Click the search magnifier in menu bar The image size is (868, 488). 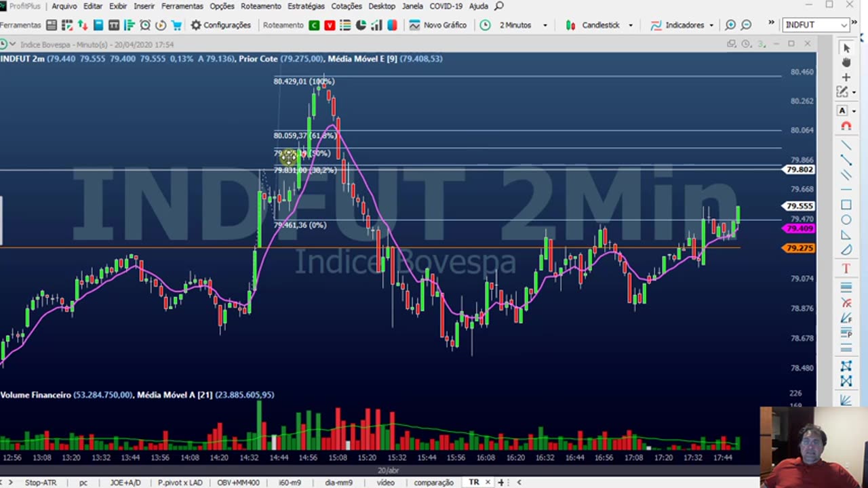tap(499, 6)
